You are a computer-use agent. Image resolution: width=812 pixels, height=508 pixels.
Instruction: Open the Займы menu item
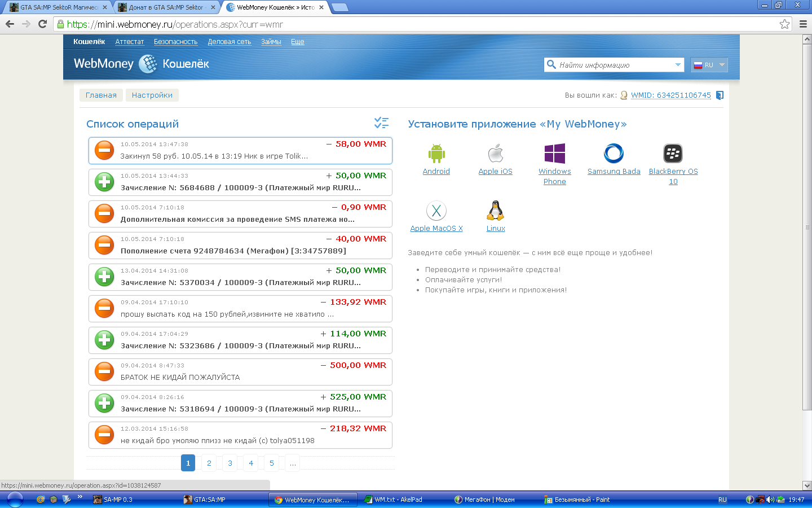[271, 42]
